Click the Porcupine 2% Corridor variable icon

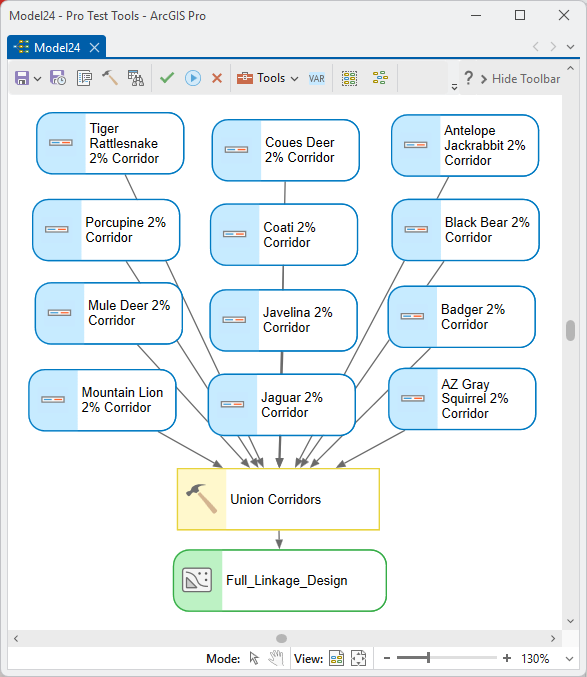[x=57, y=229]
